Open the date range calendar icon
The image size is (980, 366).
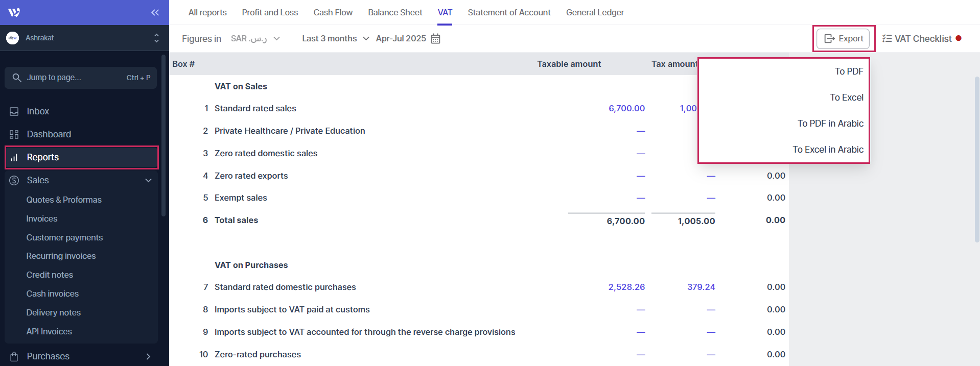click(x=435, y=39)
